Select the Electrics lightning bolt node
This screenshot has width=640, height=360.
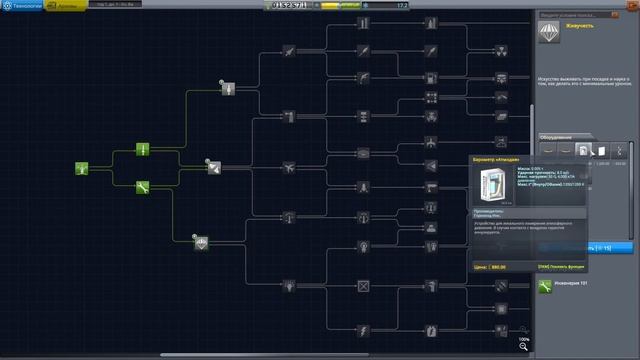coord(363,331)
